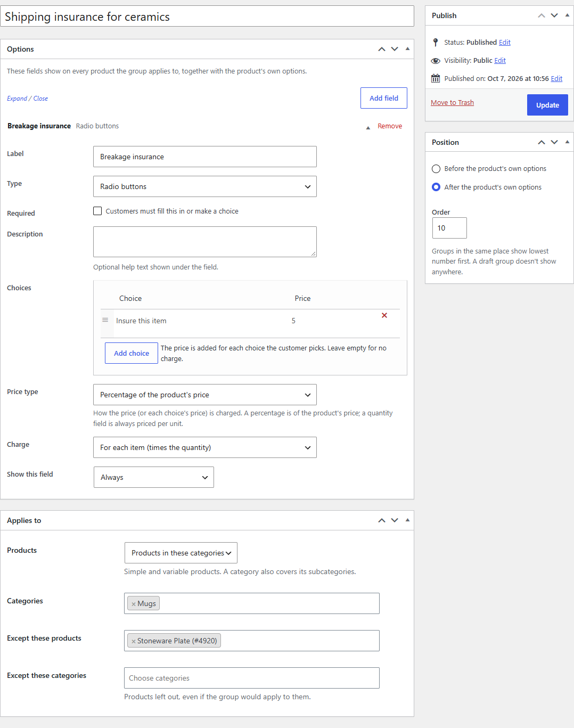
Task: Remove Stoneware Plate (#4920) exclusion tag
Action: 134,641
